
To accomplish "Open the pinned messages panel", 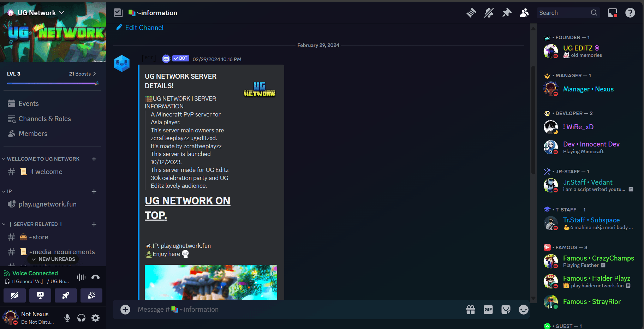I will pos(507,12).
